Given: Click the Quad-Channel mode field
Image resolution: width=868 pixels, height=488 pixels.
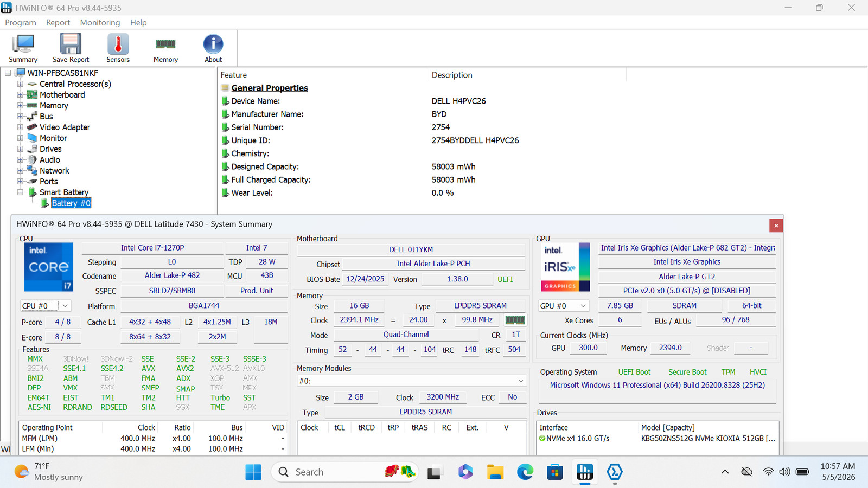Looking at the screenshot, I should coord(406,335).
